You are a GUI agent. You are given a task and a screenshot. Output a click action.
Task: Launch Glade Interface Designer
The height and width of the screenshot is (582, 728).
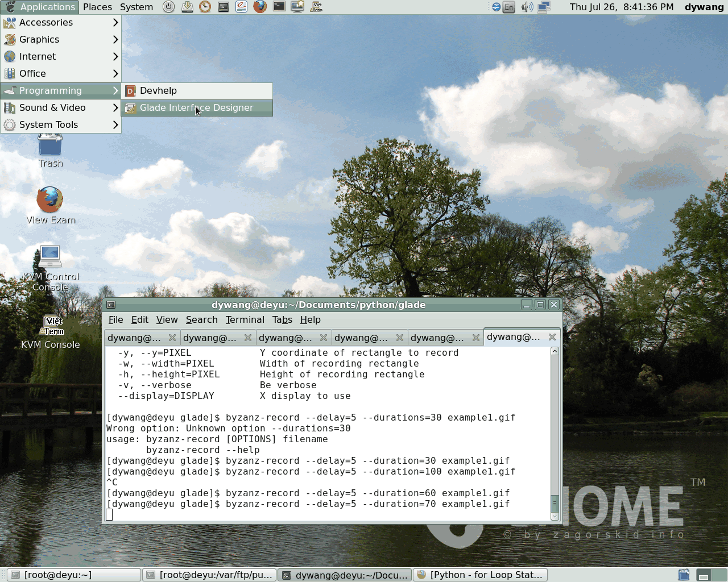tap(196, 108)
